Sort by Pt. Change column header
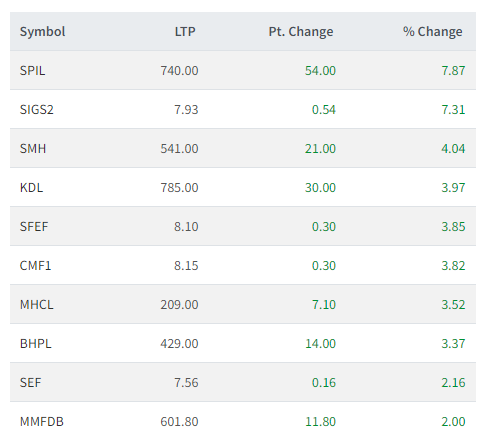The height and width of the screenshot is (436, 485). pos(301,32)
